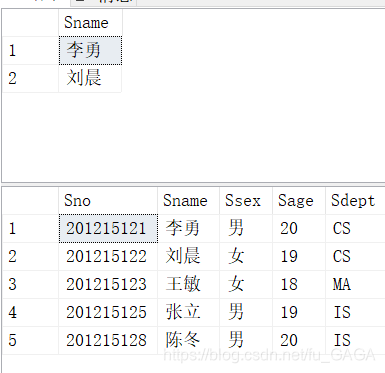Select the 张立 name cell
Viewport: 385px width, 373px height.
click(188, 312)
